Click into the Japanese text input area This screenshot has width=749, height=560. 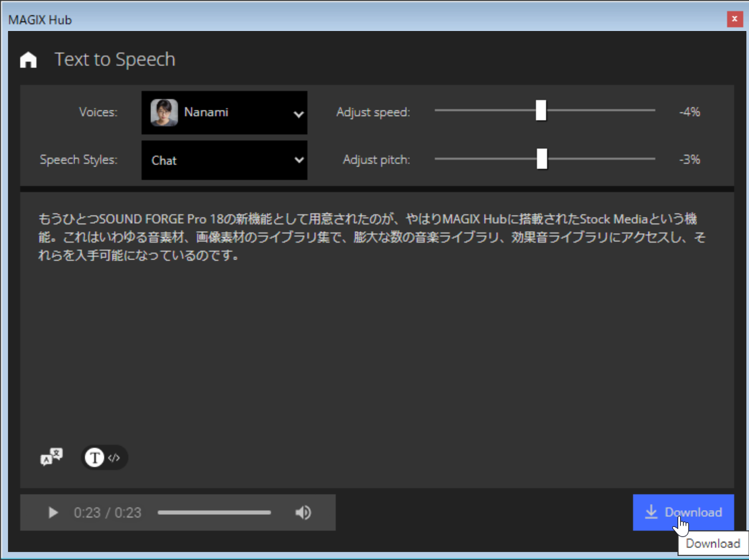click(x=377, y=340)
